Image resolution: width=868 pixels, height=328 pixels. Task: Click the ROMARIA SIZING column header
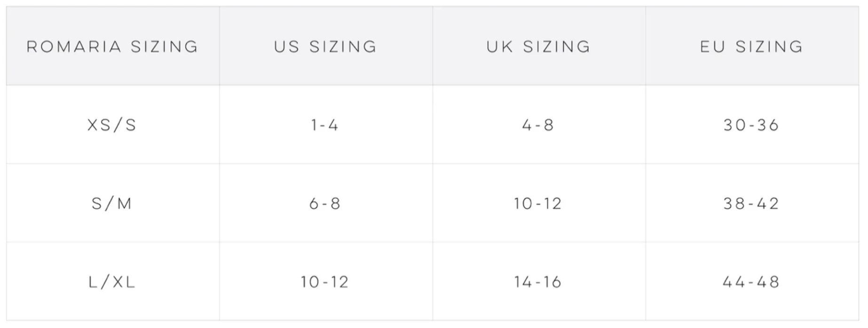click(x=113, y=47)
